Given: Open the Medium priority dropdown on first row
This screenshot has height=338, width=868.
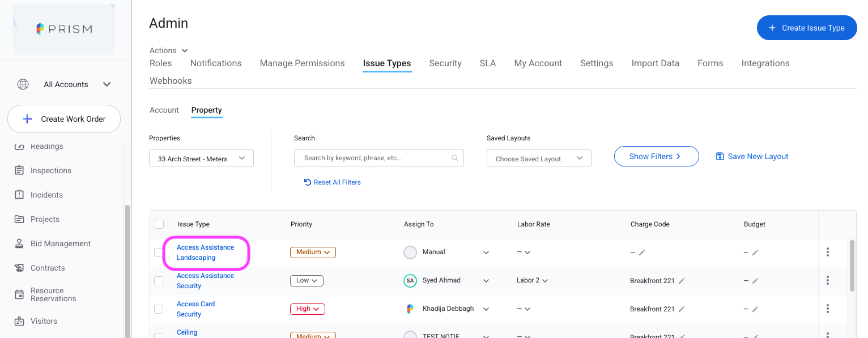Looking at the screenshot, I should [313, 251].
